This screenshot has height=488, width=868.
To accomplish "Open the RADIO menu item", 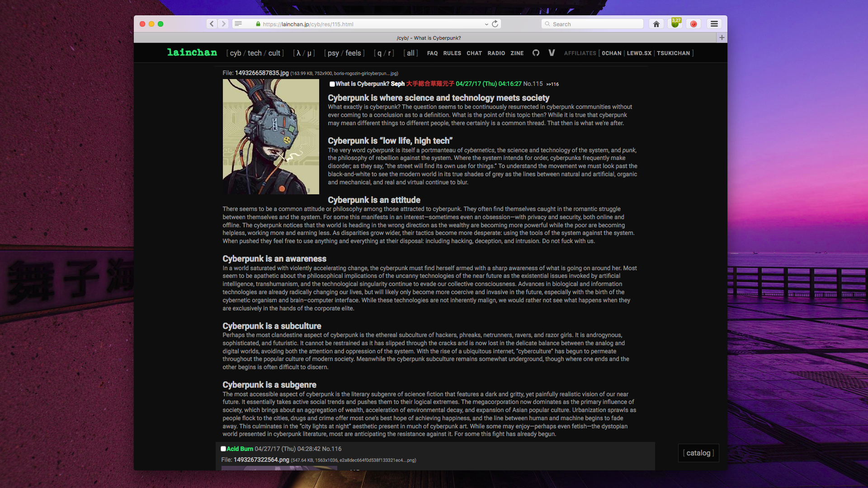I will 496,53.
